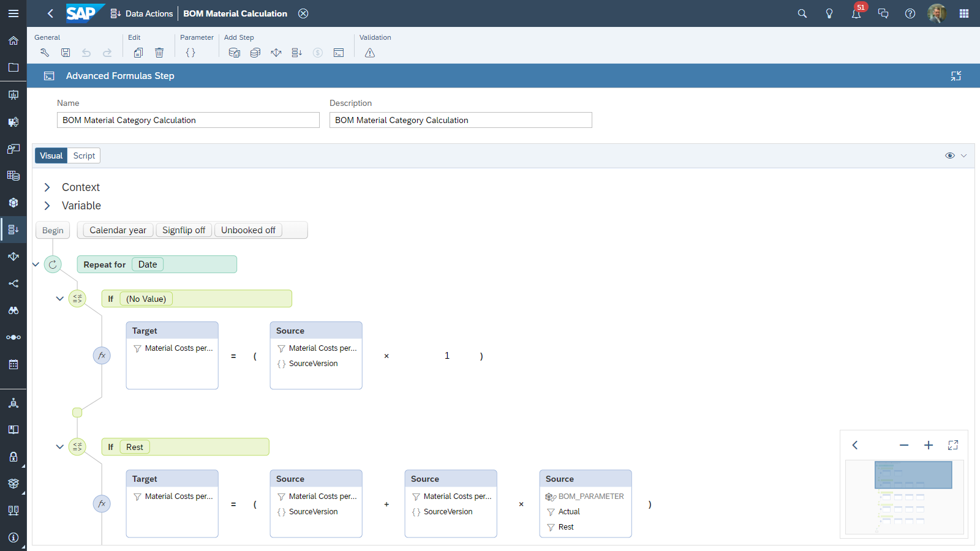The width and height of the screenshot is (980, 551).
Task: Click the Begin button
Action: 53,230
